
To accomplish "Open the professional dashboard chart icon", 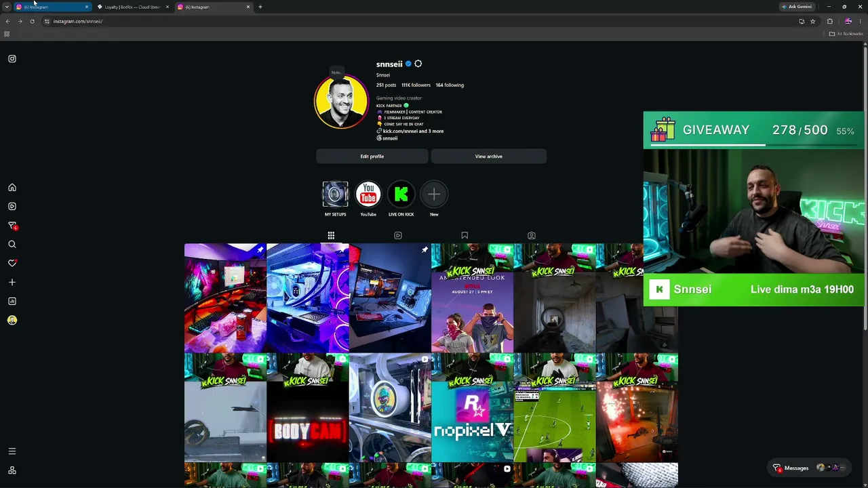I will 12,301.
